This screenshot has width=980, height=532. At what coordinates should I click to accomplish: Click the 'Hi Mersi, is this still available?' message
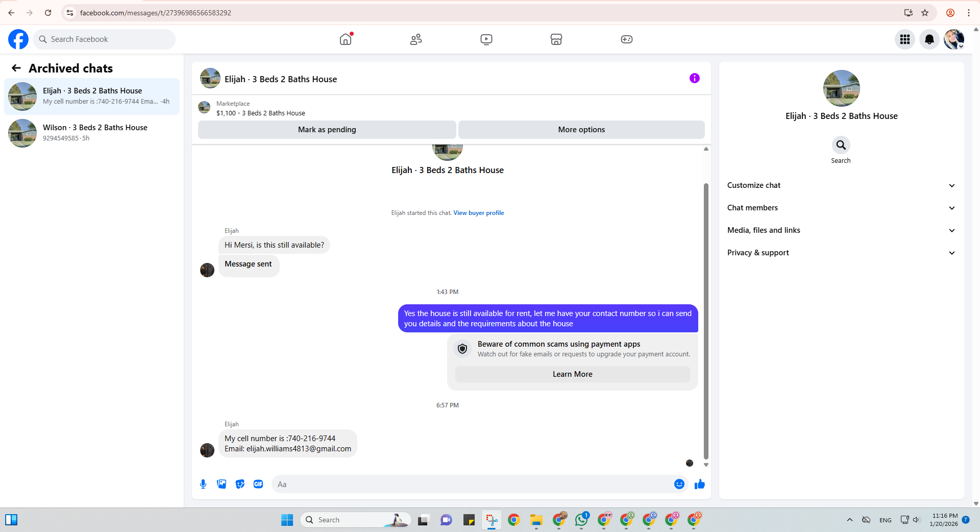pyautogui.click(x=274, y=245)
